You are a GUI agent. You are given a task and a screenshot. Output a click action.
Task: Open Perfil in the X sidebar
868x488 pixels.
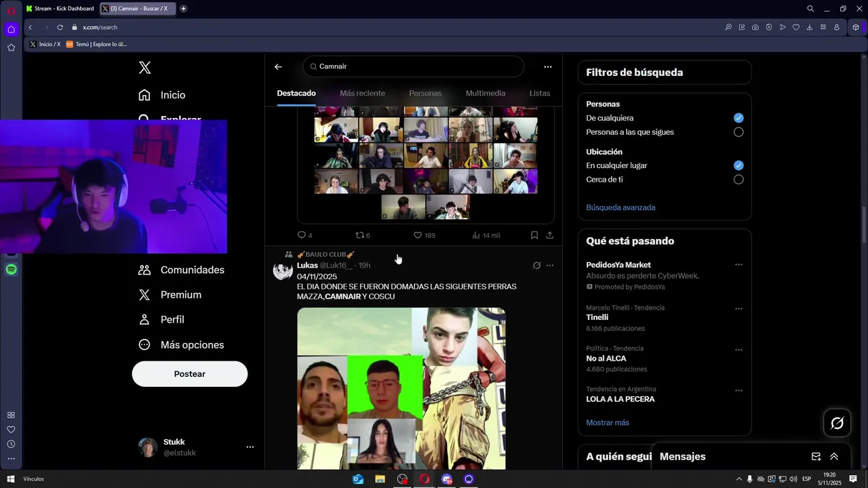161,319
